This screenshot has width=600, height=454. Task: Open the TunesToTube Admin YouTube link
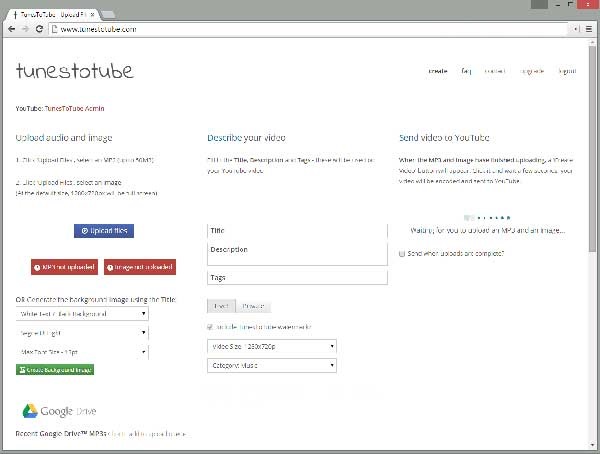(74, 108)
